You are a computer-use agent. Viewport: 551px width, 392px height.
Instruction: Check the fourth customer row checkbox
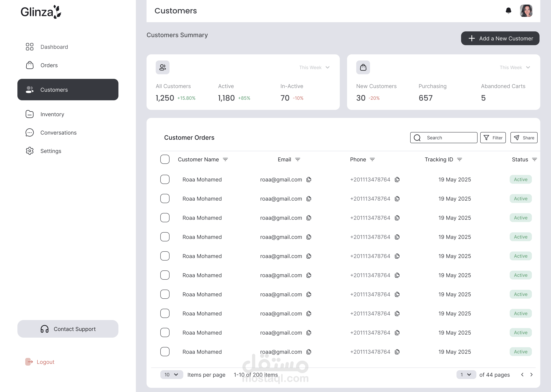165,237
